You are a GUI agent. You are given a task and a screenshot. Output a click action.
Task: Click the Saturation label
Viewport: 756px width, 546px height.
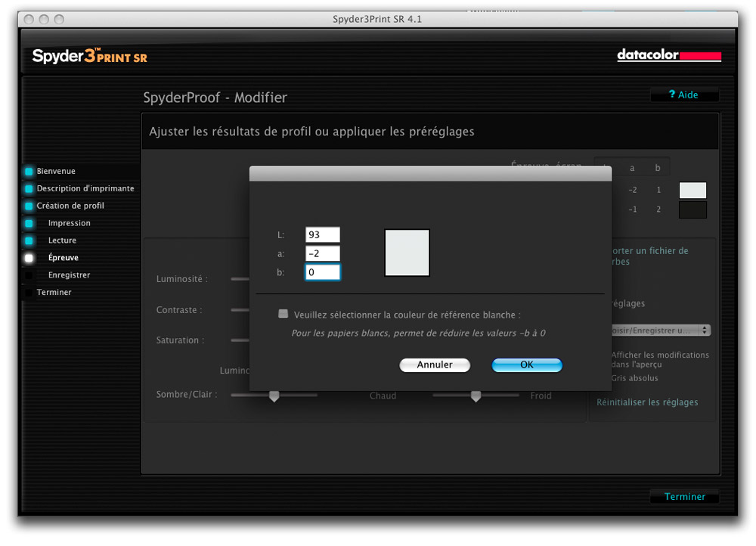[x=180, y=340]
